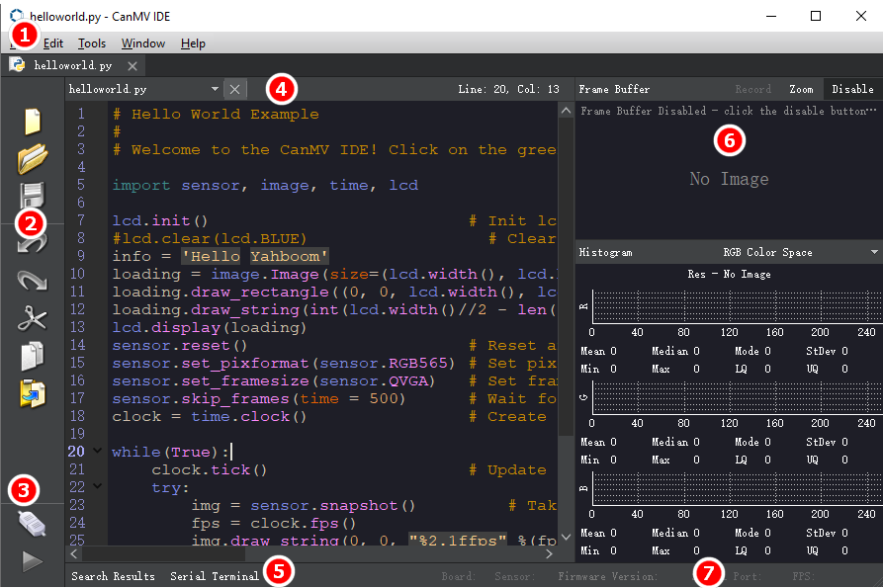Paste using the clipboard icon
The height and width of the screenshot is (588, 883).
click(x=33, y=392)
